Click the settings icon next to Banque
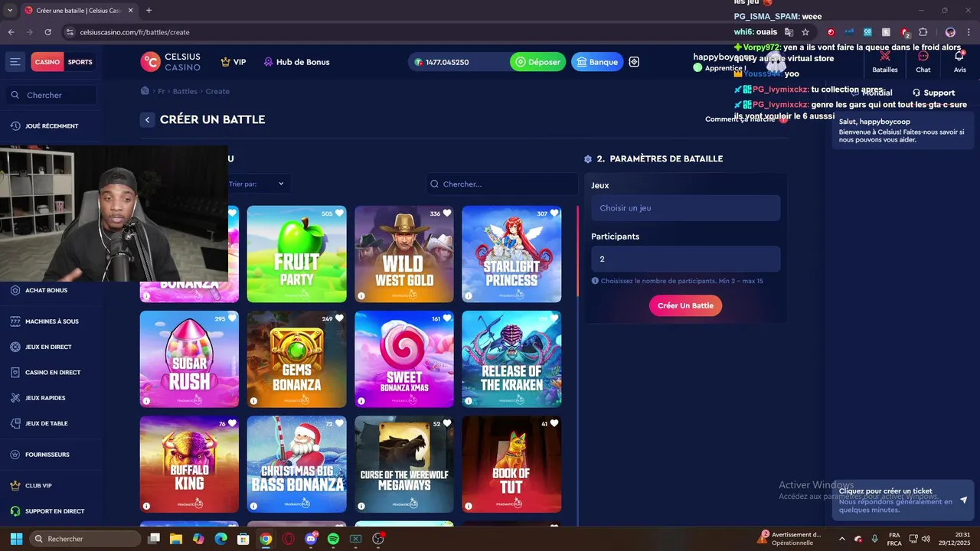 pyautogui.click(x=634, y=62)
